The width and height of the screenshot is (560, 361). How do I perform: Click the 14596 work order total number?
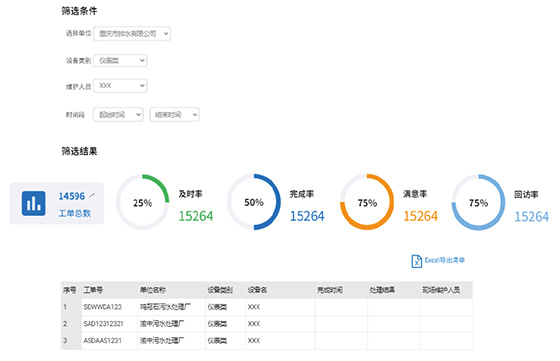(72, 196)
